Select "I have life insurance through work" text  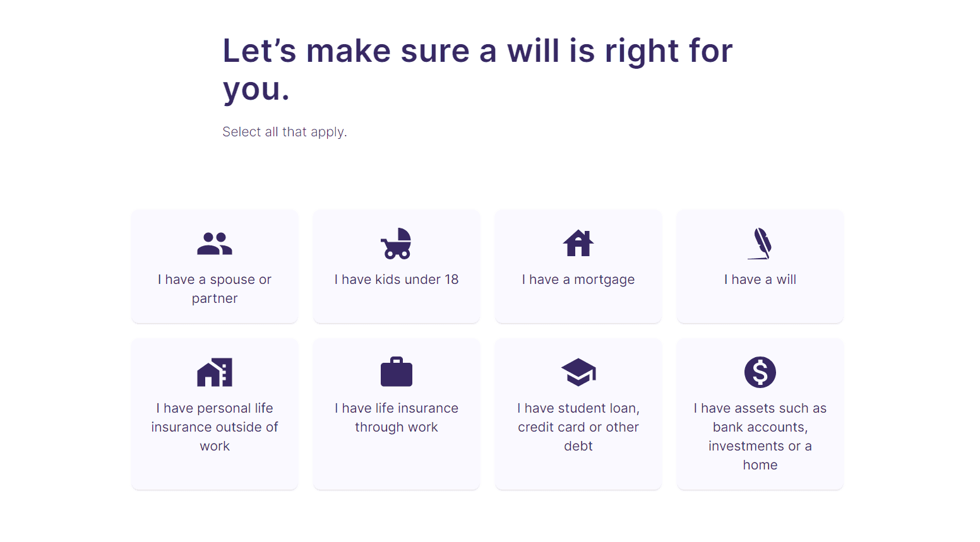coord(397,418)
